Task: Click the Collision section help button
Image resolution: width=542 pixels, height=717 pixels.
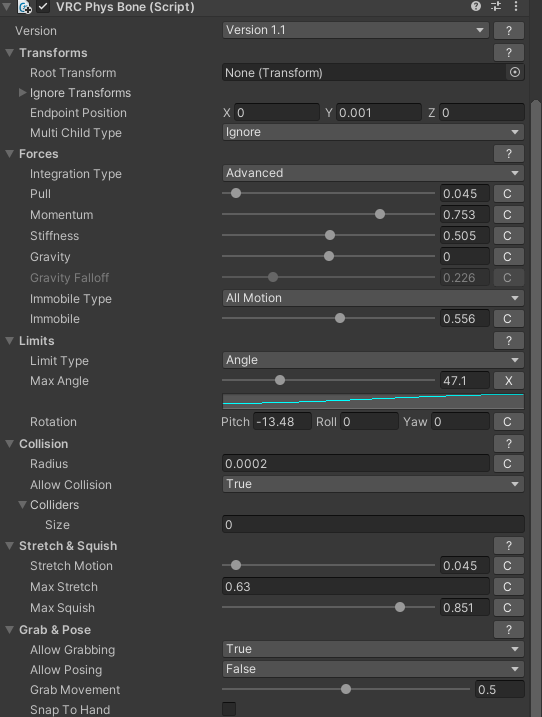Action: pos(509,444)
